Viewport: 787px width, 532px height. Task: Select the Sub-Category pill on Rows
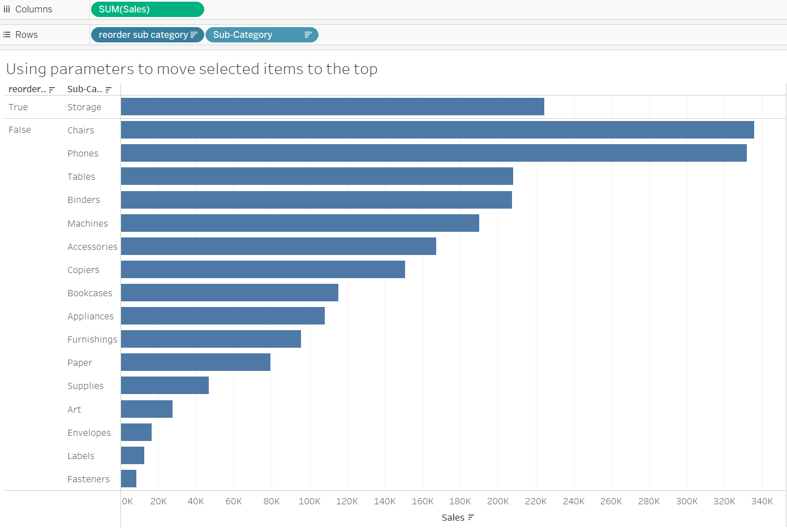tap(262, 35)
